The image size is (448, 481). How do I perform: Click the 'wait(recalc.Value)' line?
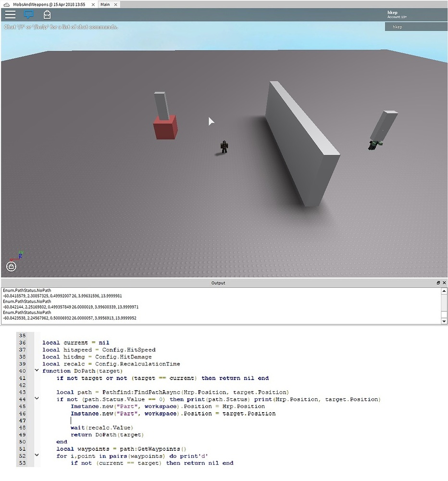tap(102, 427)
